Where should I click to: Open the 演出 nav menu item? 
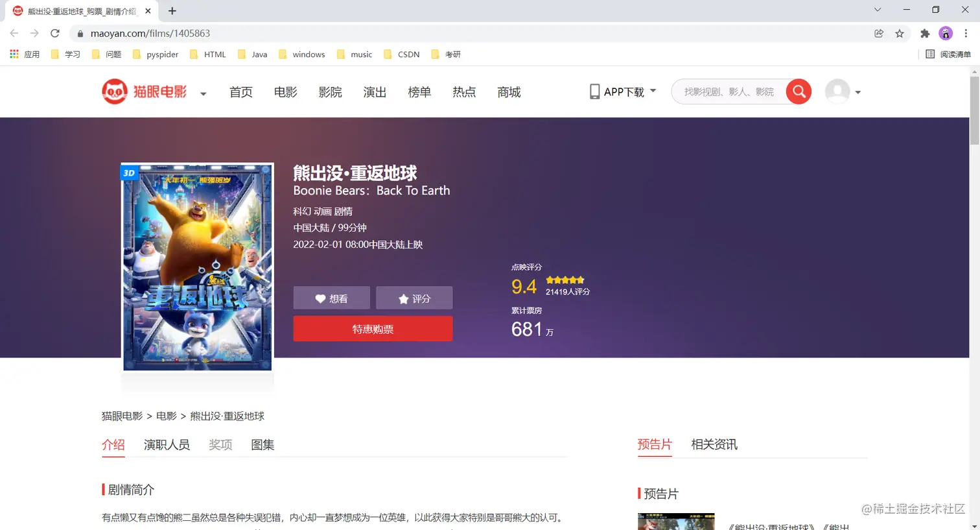[x=375, y=92]
